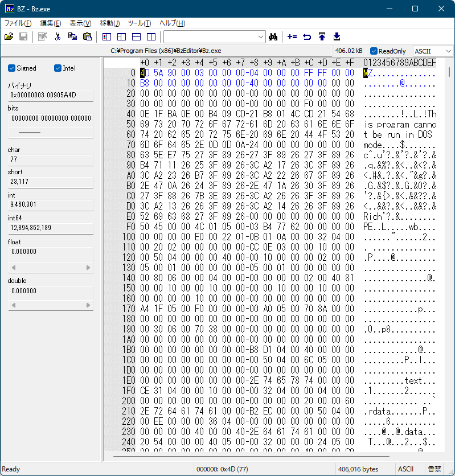Click the += toolbar icon
The height and width of the screenshot is (476, 455).
292,37
